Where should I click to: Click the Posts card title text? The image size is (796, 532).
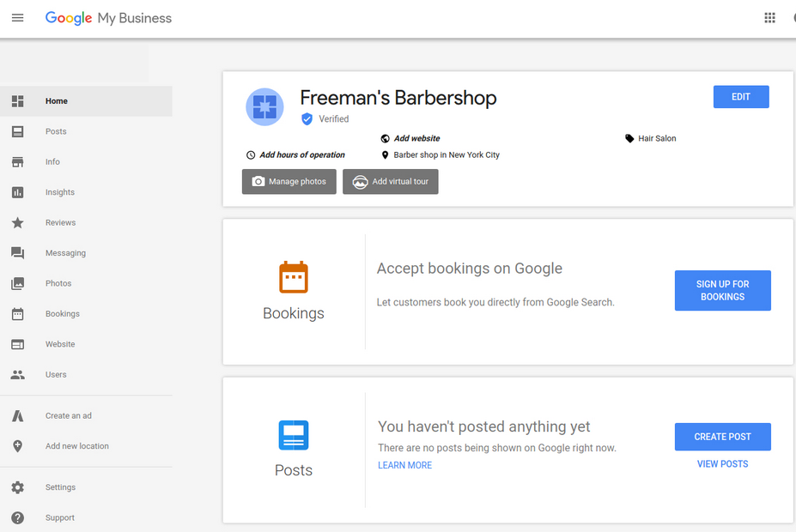tap(294, 470)
